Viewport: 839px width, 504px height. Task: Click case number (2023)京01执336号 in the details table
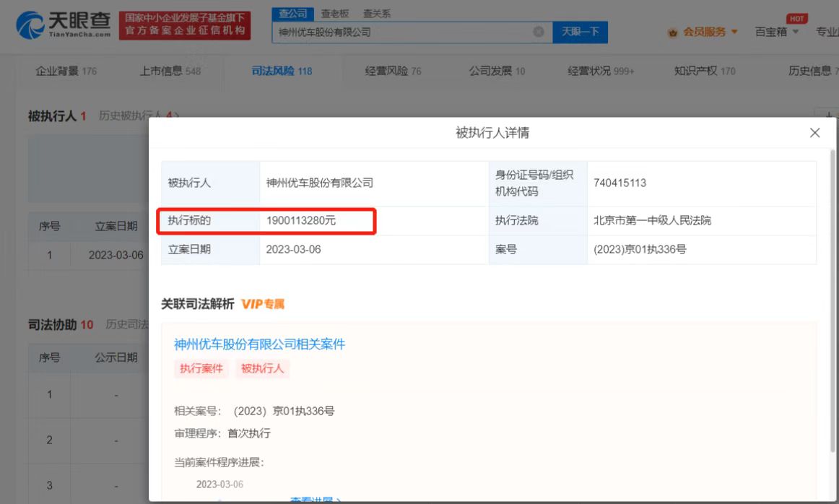tap(640, 249)
